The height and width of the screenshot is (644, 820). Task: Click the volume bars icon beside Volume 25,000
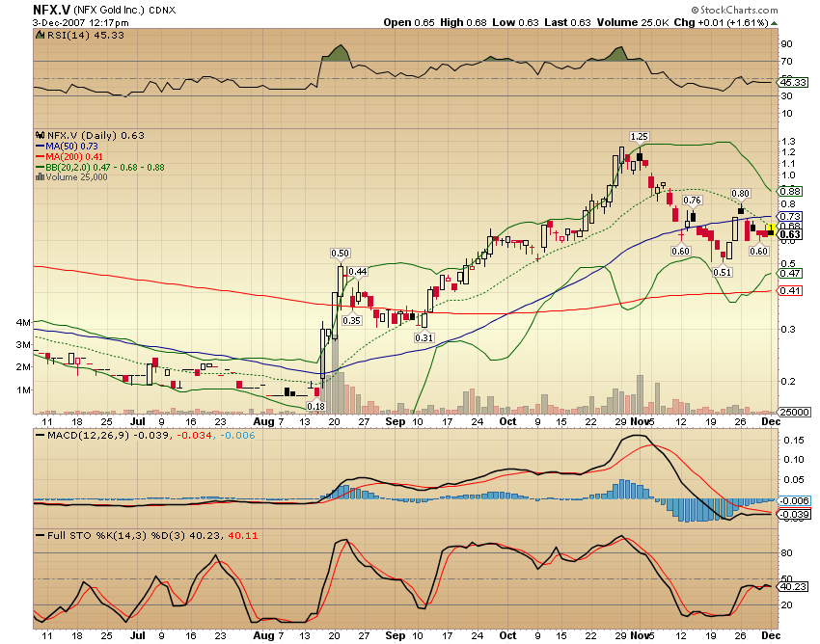40,176
